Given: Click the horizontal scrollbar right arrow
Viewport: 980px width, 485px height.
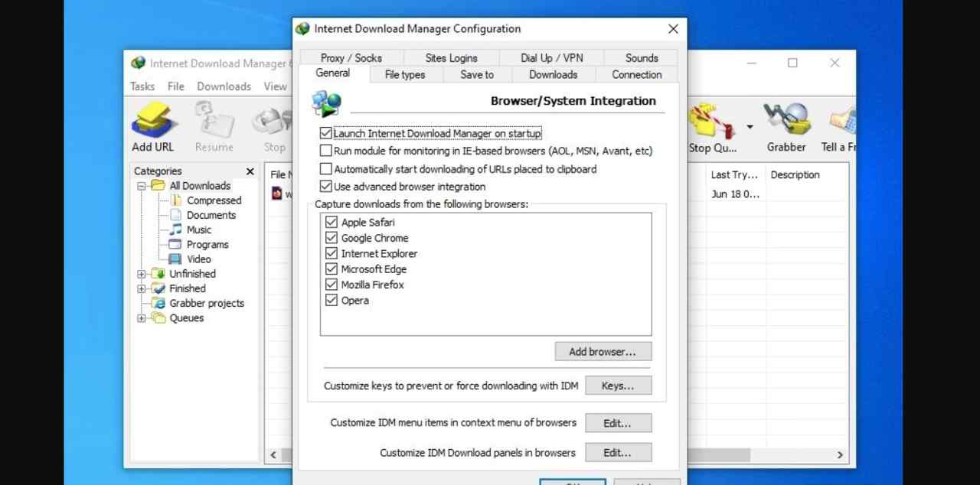Looking at the screenshot, I should (840, 455).
